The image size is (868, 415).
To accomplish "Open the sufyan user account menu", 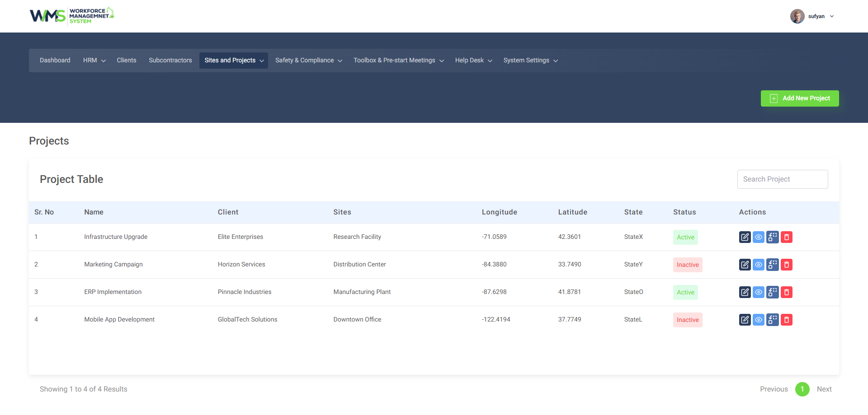I will pos(812,16).
